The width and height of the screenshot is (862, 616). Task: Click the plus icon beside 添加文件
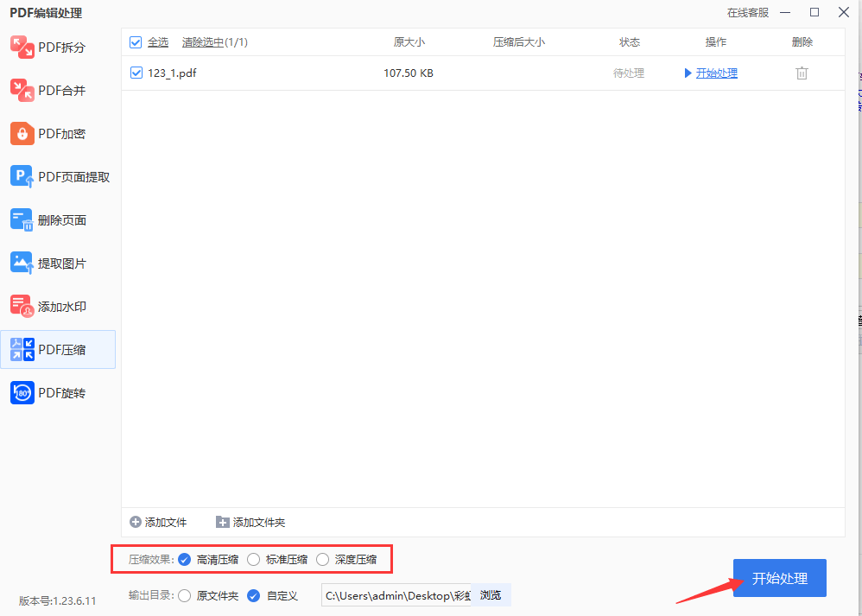coord(136,522)
